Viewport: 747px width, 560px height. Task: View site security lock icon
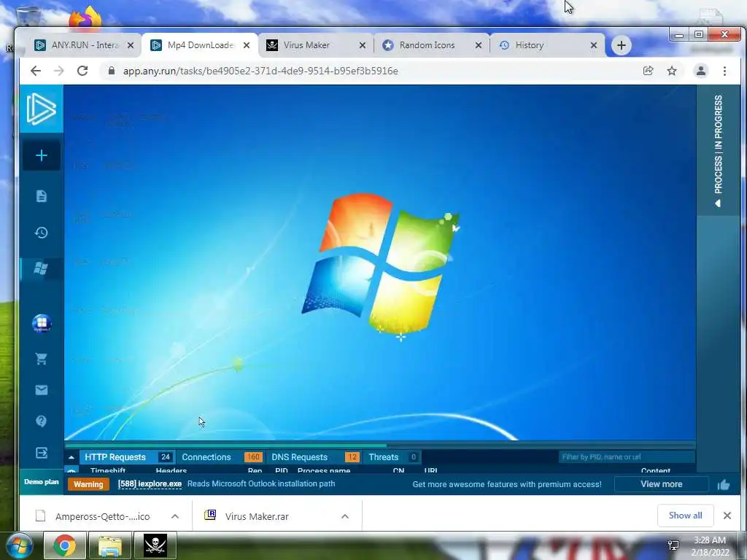[112, 71]
